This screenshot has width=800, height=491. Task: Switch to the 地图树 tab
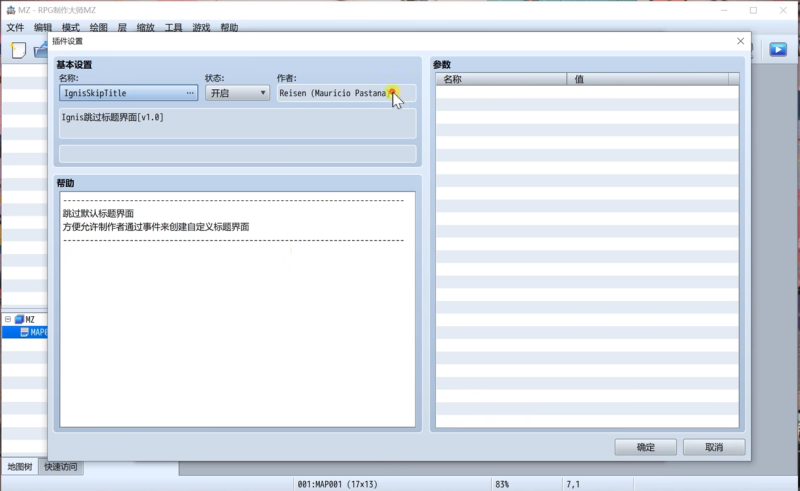point(20,467)
